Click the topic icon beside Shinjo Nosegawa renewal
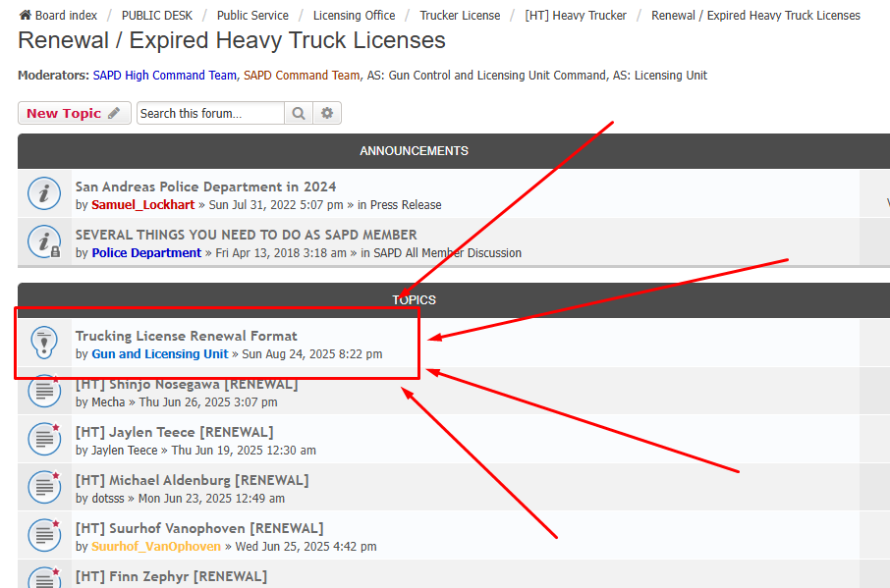 tap(44, 391)
